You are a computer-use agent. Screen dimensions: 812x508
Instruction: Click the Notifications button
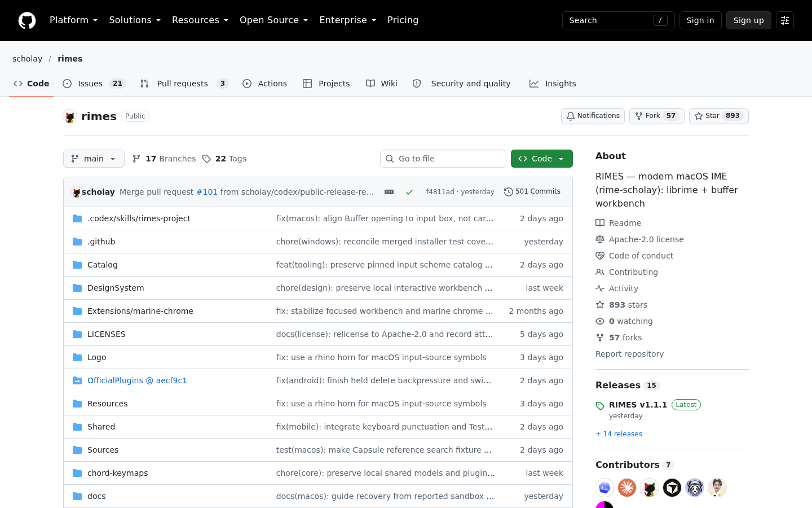[x=593, y=116]
